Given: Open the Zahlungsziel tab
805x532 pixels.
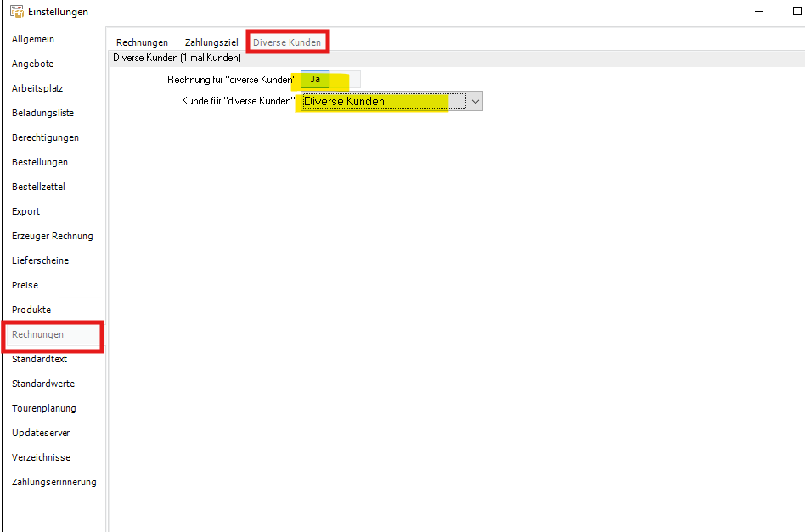Looking at the screenshot, I should pyautogui.click(x=211, y=42).
